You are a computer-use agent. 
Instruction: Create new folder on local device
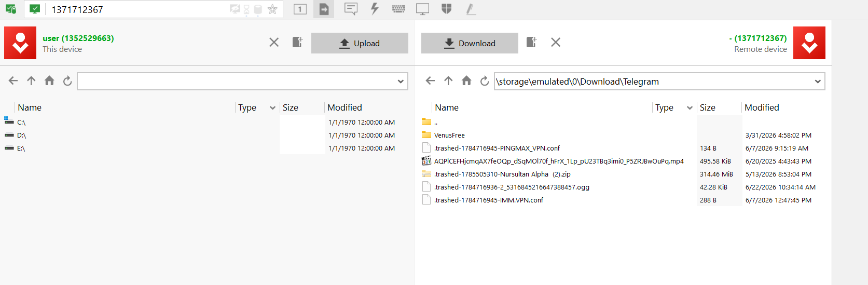tap(297, 42)
